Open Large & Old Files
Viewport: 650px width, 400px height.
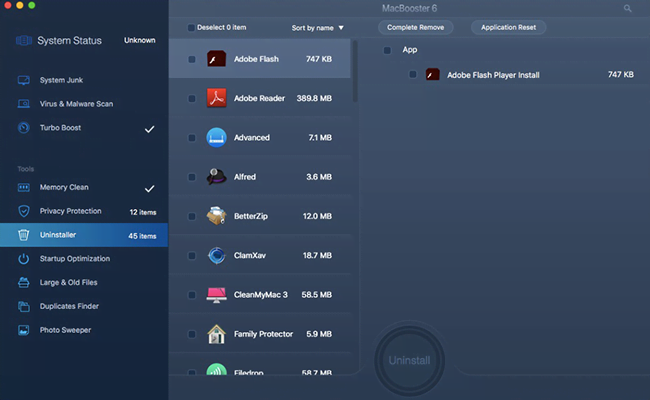tap(84, 283)
